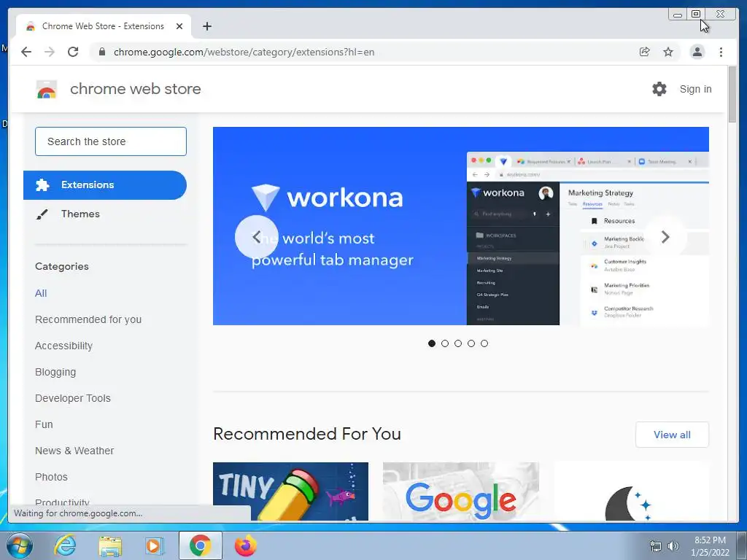Launch Firefox from the taskbar
The width and height of the screenshot is (747, 560).
[x=245, y=545]
